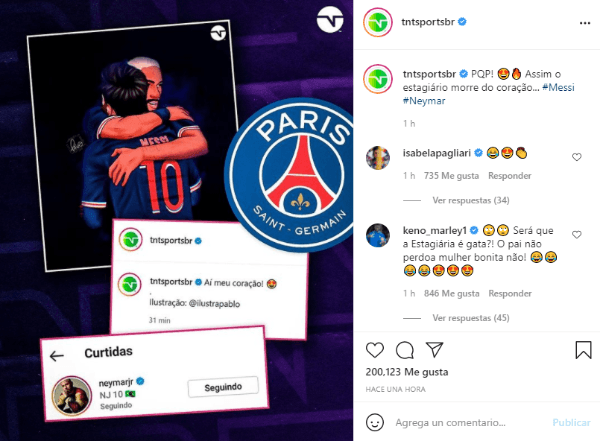The image size is (600, 441).
Task: Like isabelapagliari's comment with its heart
Action: [x=577, y=157]
